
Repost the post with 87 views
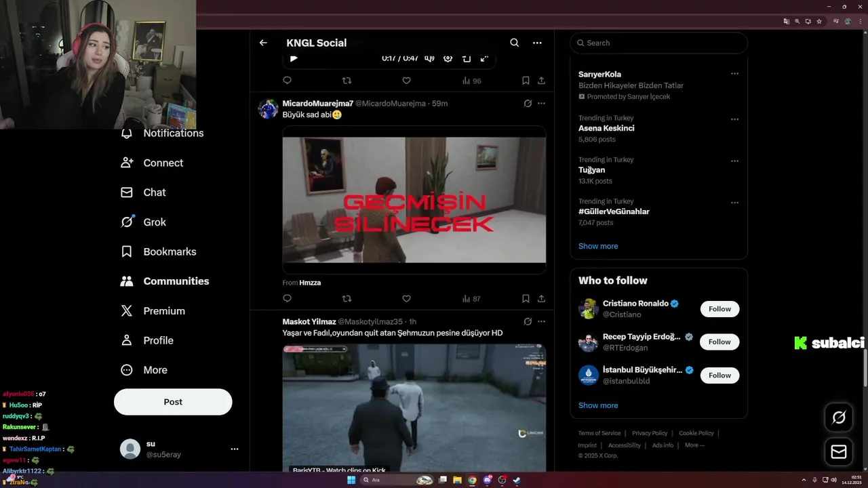point(347,299)
